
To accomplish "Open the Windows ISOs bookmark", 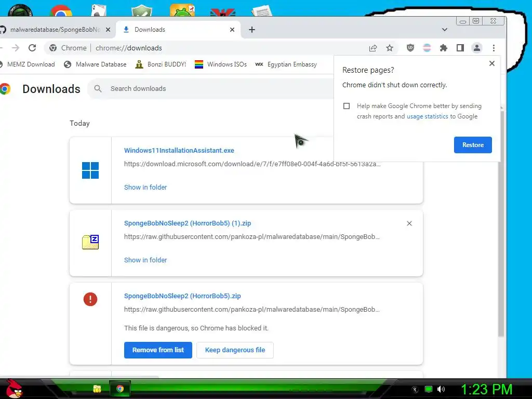I will [220, 64].
